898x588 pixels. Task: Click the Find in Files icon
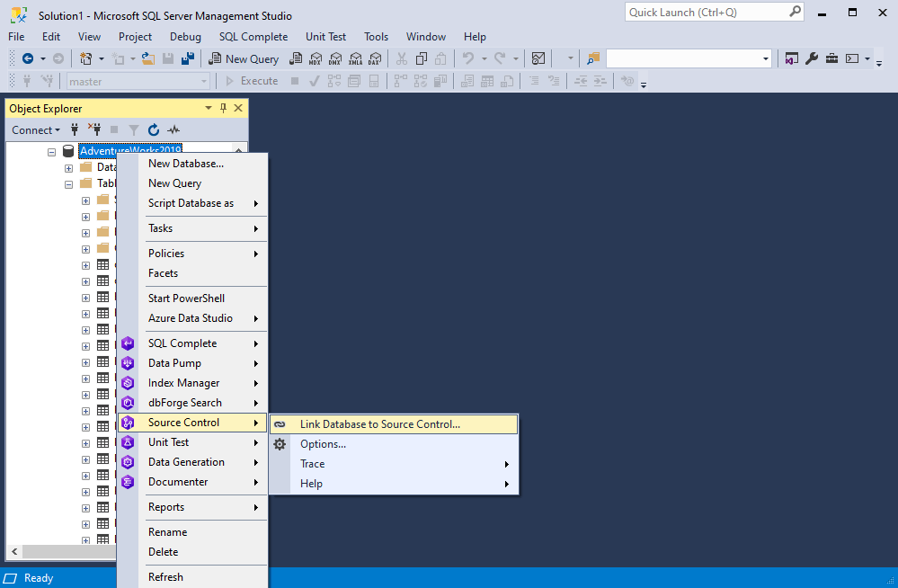(x=592, y=58)
